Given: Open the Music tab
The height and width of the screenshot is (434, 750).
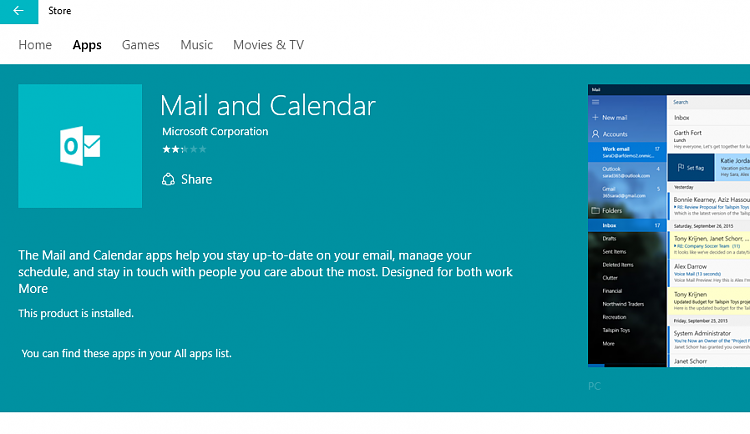Looking at the screenshot, I should coord(197,45).
